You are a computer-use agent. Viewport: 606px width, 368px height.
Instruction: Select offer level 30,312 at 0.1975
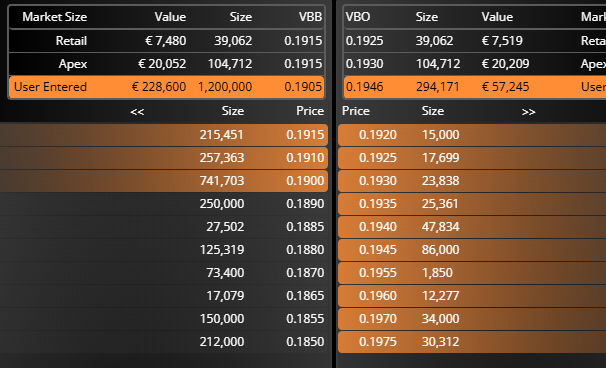point(472,342)
